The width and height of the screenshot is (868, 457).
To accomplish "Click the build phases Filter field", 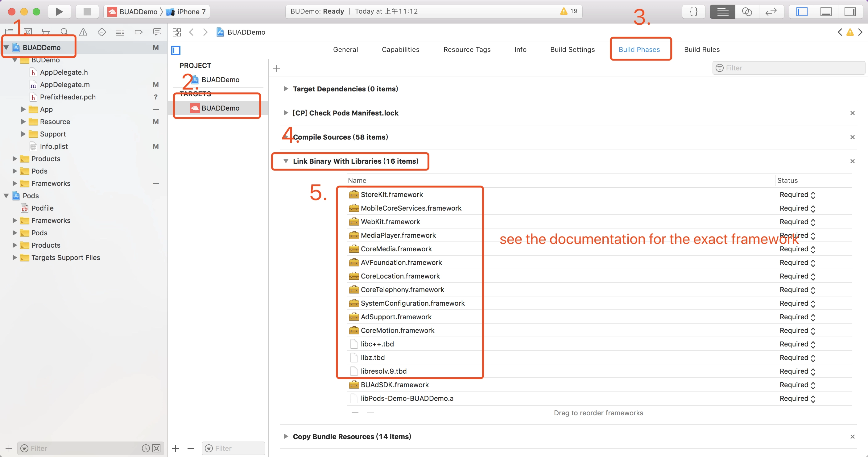I will click(x=788, y=68).
